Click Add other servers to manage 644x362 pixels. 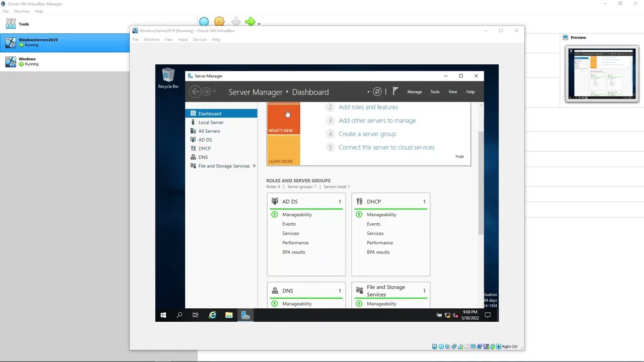tap(377, 121)
